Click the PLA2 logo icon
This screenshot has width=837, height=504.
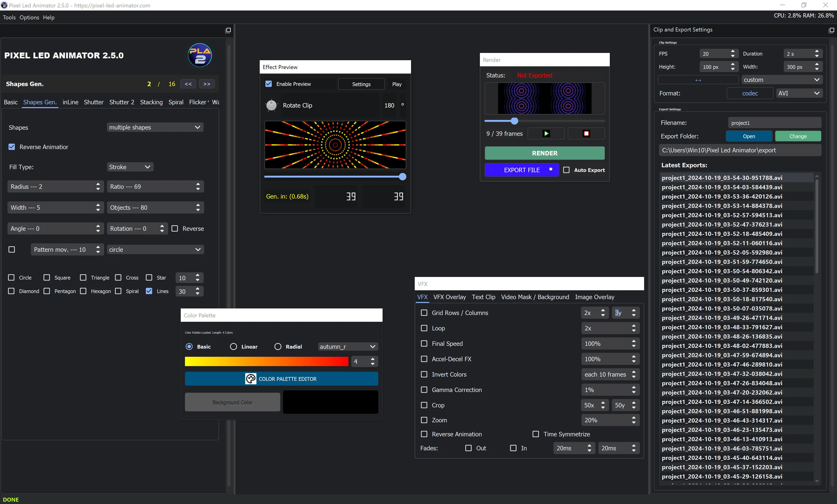point(200,55)
